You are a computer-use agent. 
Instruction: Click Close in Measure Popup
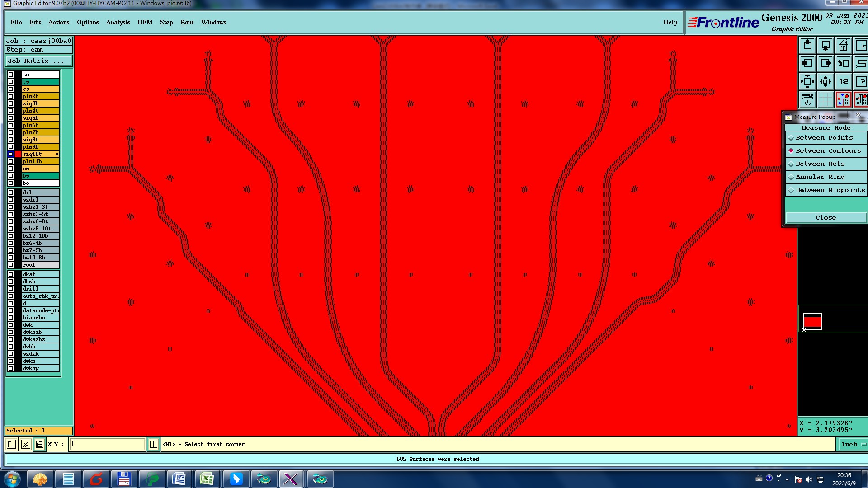(x=826, y=218)
